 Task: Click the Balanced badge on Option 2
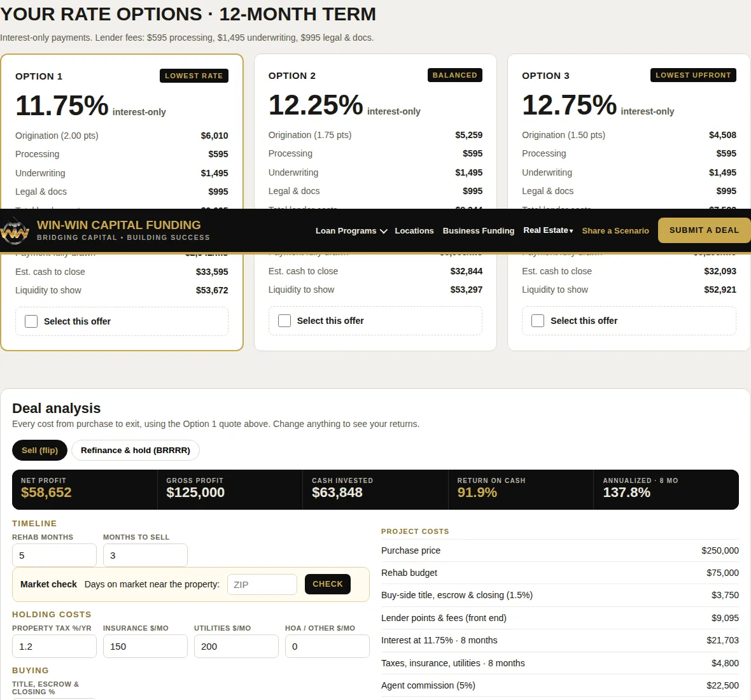click(455, 75)
